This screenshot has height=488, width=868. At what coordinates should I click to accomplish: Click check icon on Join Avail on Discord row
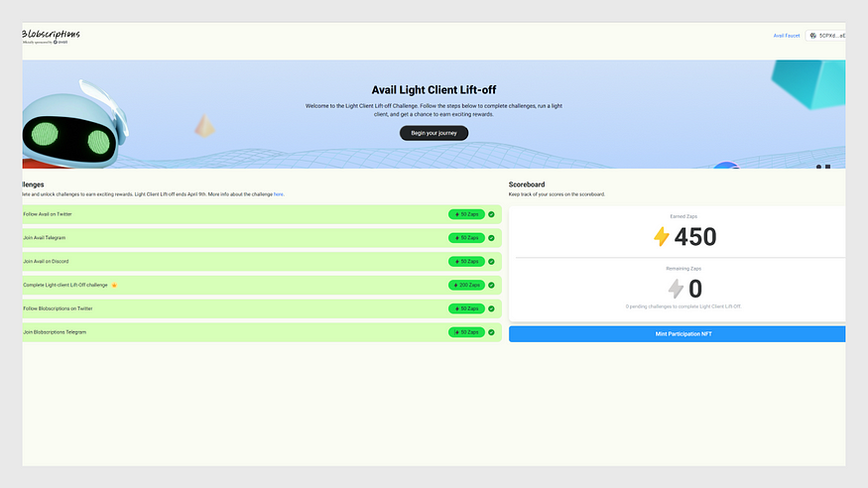click(491, 261)
